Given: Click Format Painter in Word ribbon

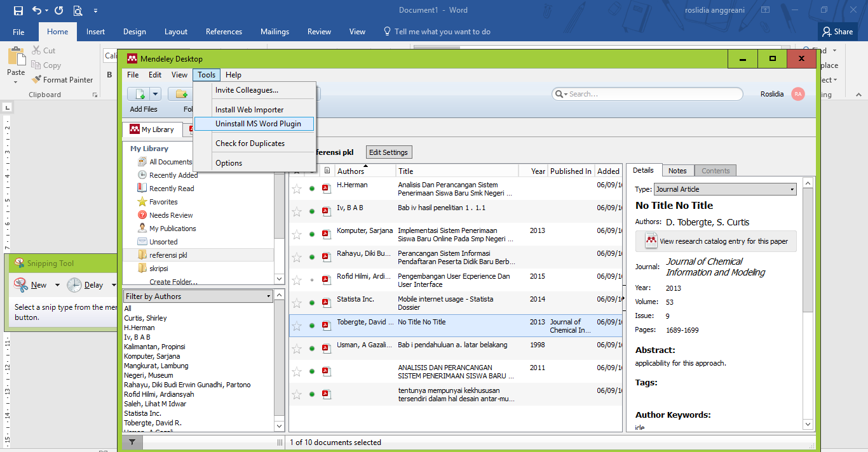Looking at the screenshot, I should pos(62,79).
